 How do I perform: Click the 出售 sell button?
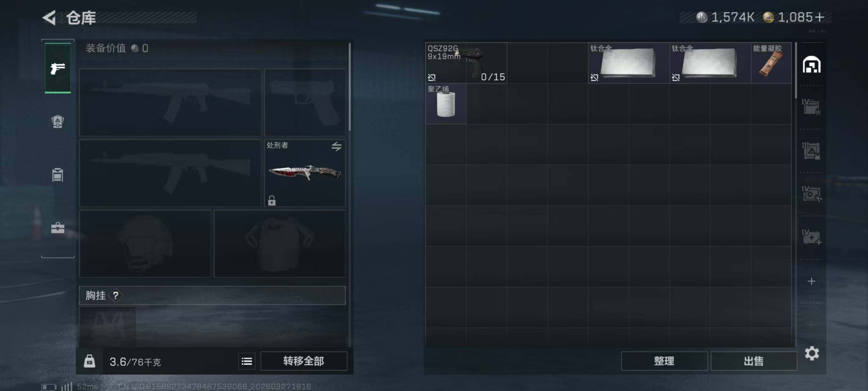(x=754, y=361)
